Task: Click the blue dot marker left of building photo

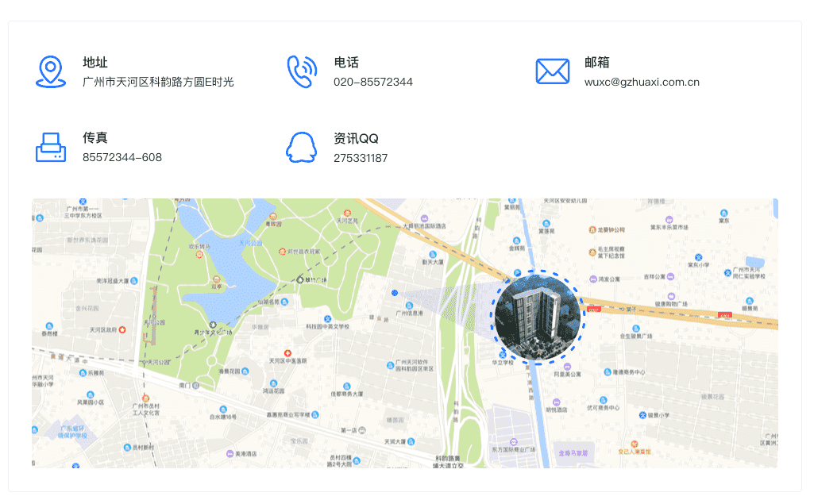Action: [395, 293]
